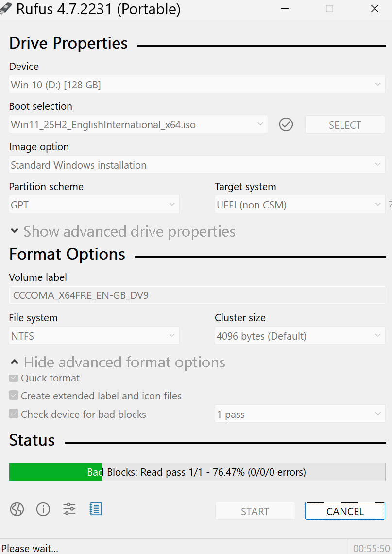
Task: Uncheck Create extended label and icon files
Action: pos(13,395)
